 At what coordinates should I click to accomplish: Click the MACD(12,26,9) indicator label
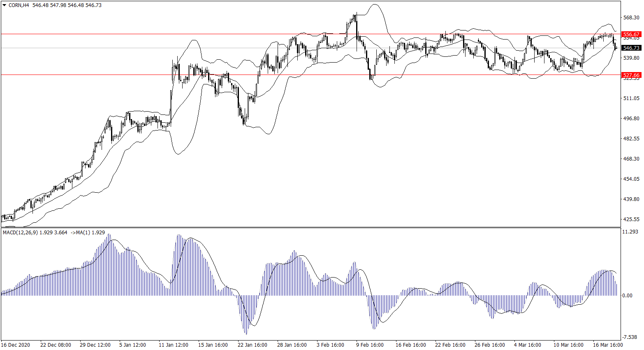[21, 233]
